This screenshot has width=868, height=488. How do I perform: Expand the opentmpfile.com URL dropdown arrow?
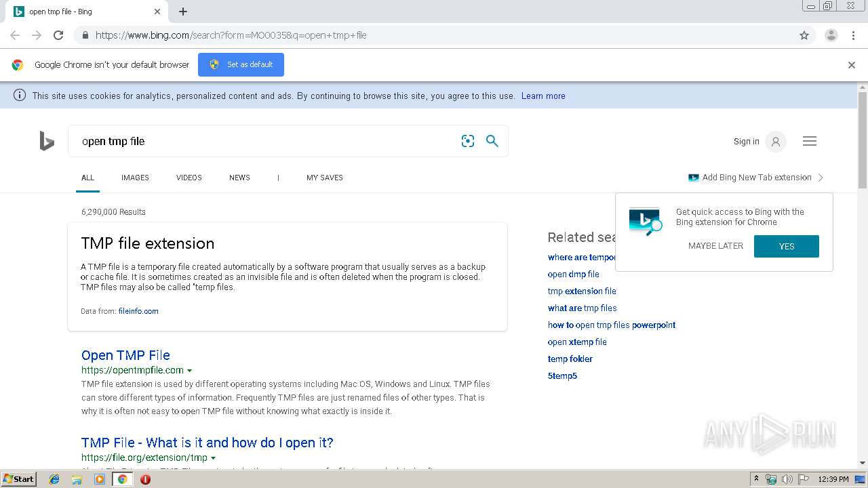click(x=189, y=371)
